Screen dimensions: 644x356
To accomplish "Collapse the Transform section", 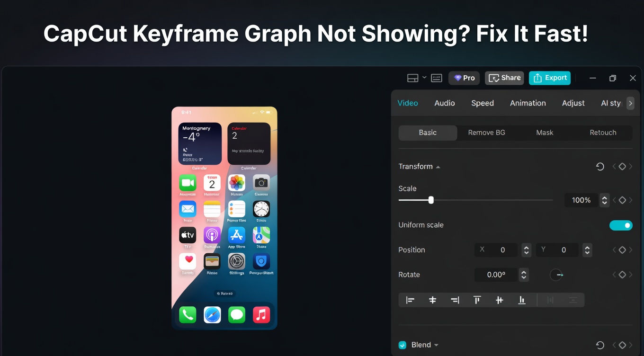I will 438,166.
